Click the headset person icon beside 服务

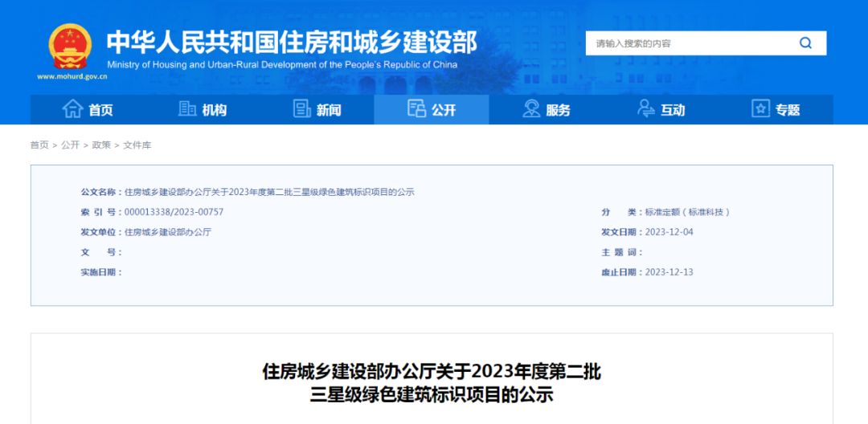coord(531,108)
